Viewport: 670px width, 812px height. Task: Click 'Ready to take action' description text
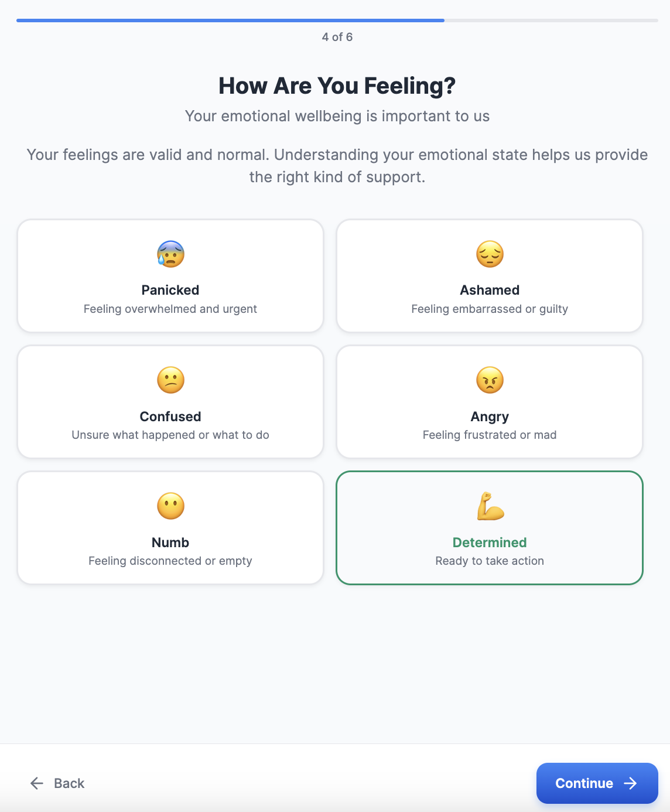click(x=490, y=561)
